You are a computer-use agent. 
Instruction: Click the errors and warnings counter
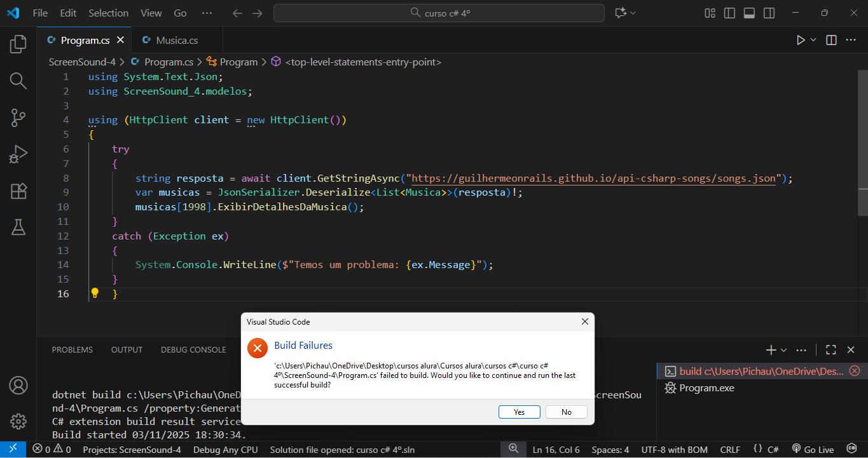tap(52, 450)
